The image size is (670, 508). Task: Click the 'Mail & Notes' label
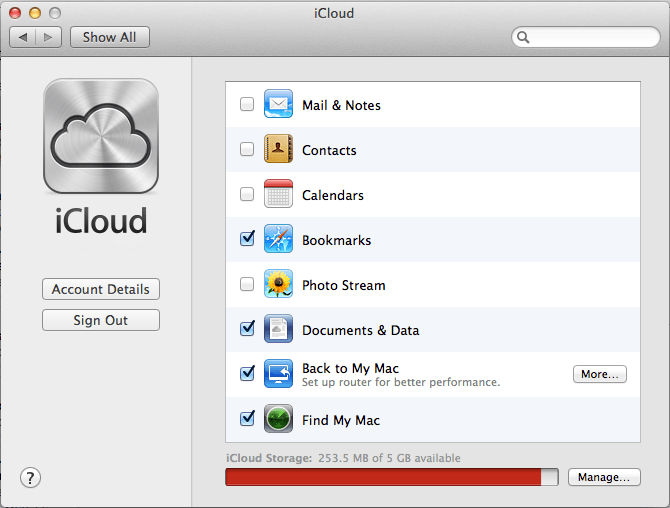pyautogui.click(x=341, y=105)
